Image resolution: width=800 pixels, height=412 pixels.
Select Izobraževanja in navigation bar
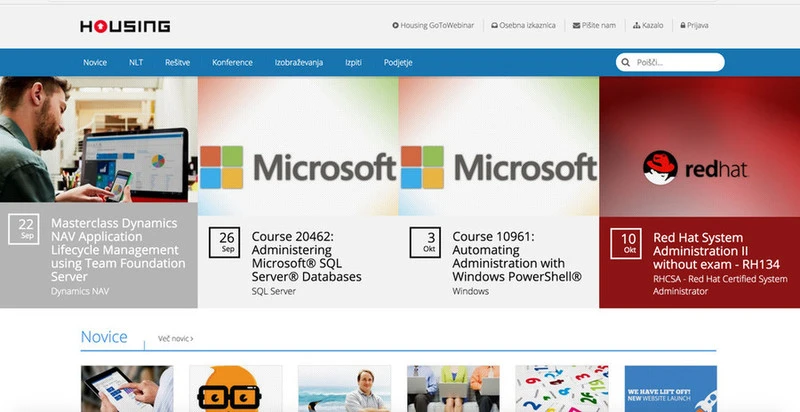298,63
